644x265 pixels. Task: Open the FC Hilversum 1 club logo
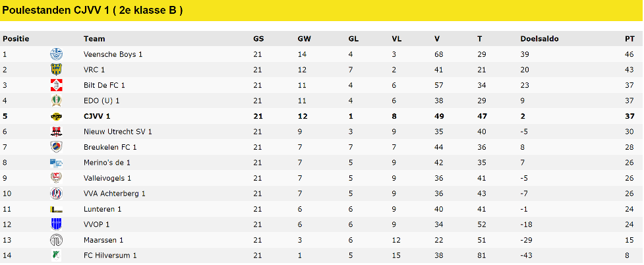pos(56,256)
